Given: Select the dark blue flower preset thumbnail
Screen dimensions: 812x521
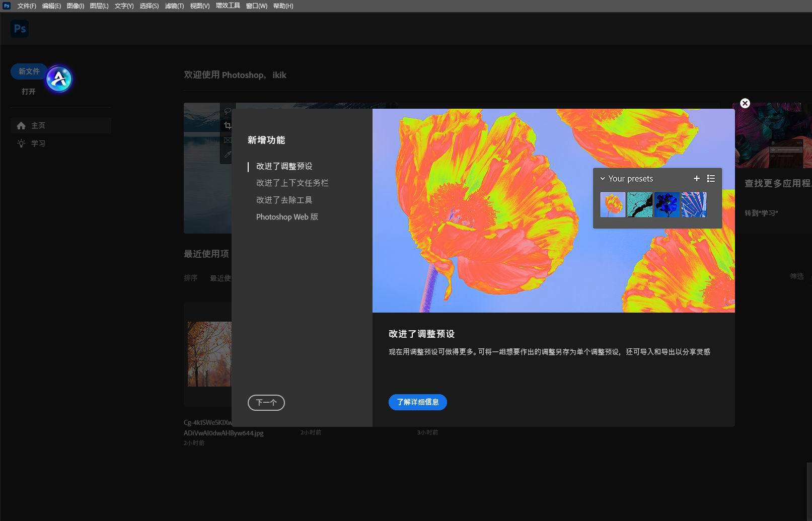Looking at the screenshot, I should [x=667, y=204].
